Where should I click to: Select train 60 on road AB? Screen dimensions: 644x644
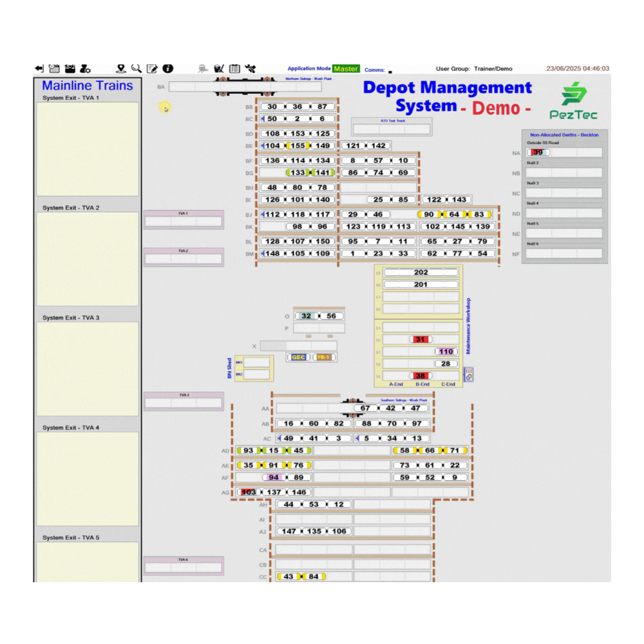pos(314,424)
